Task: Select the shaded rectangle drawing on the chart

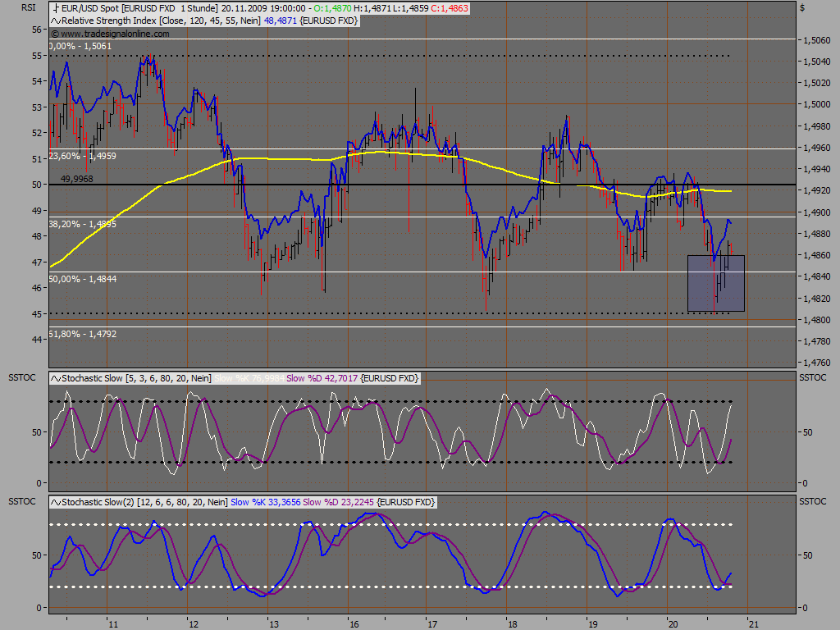Action: [x=715, y=283]
